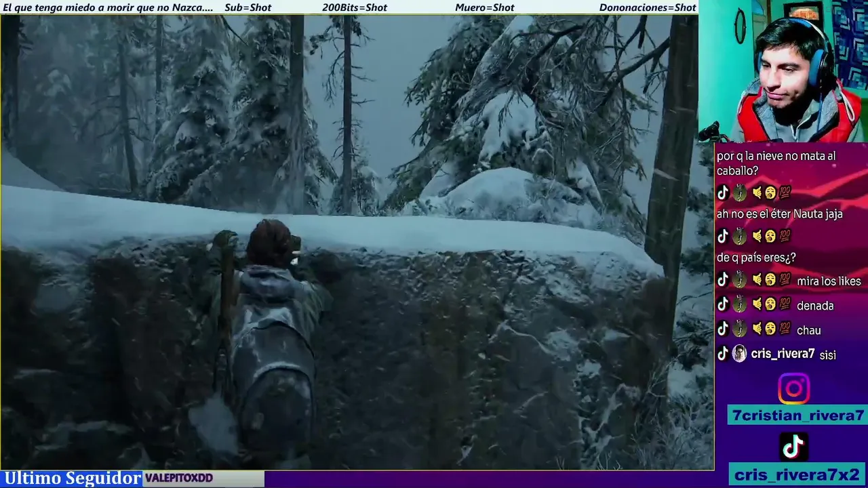Click the 100 emoji next to 'chau'
The image size is (868, 488).
pyautogui.click(x=785, y=329)
